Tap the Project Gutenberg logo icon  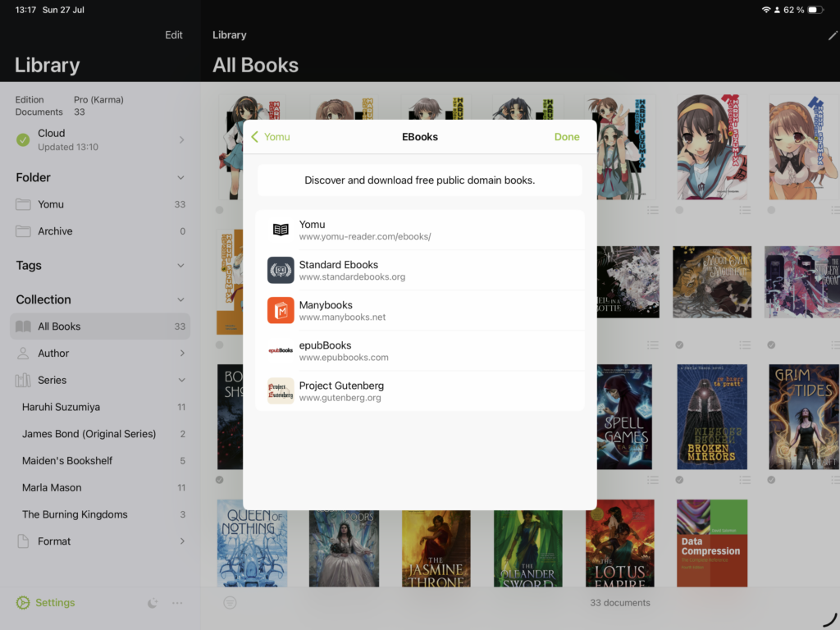pyautogui.click(x=281, y=390)
